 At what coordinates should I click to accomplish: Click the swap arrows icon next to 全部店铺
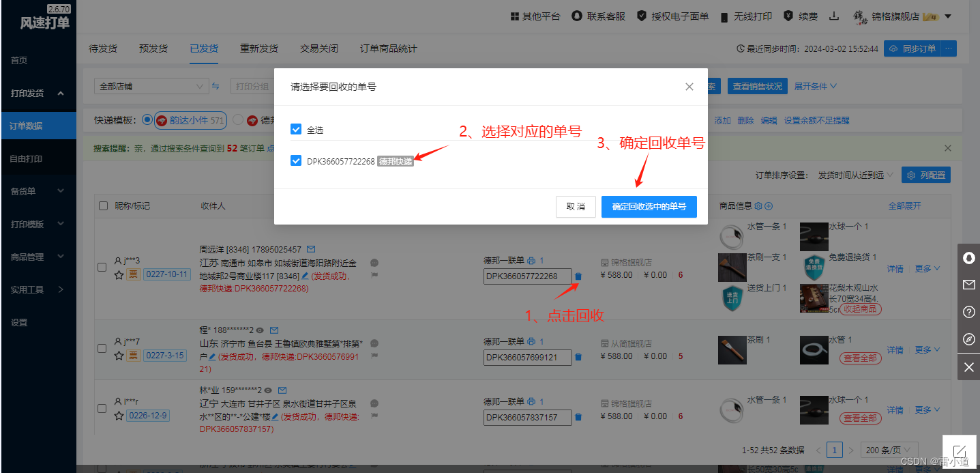tap(216, 87)
